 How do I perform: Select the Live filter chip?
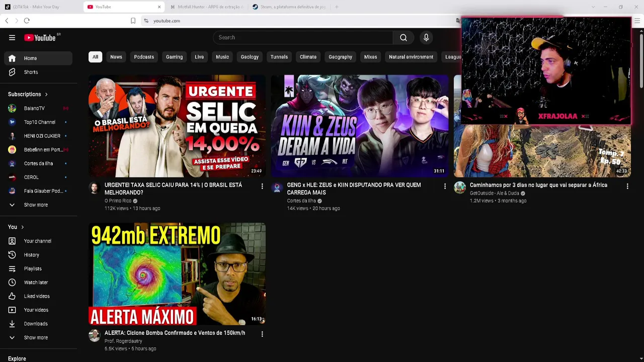(x=199, y=57)
